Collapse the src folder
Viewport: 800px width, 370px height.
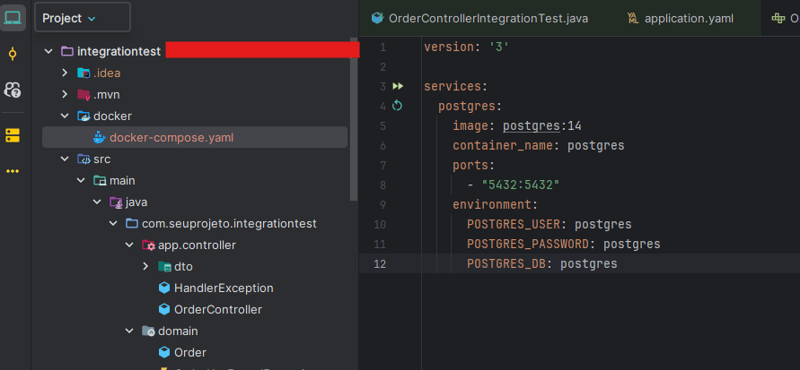[64, 159]
